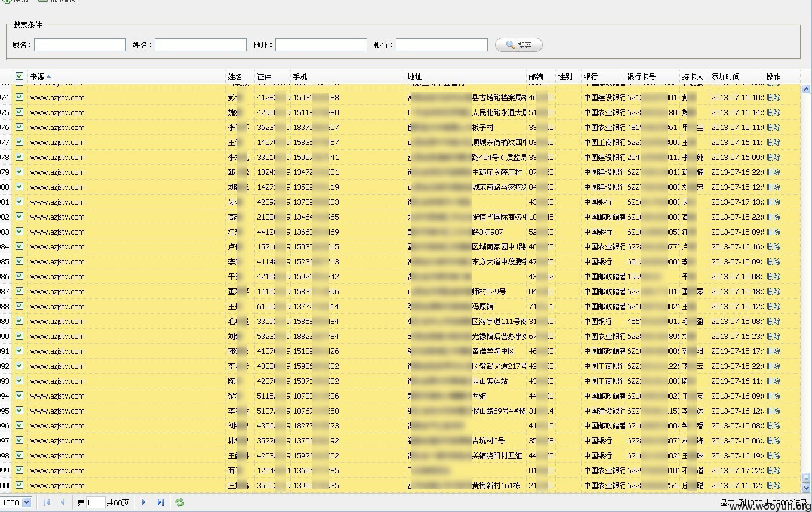Click 删除 in the 西山客运站 row
The width and height of the screenshot is (812, 512).
(773, 381)
